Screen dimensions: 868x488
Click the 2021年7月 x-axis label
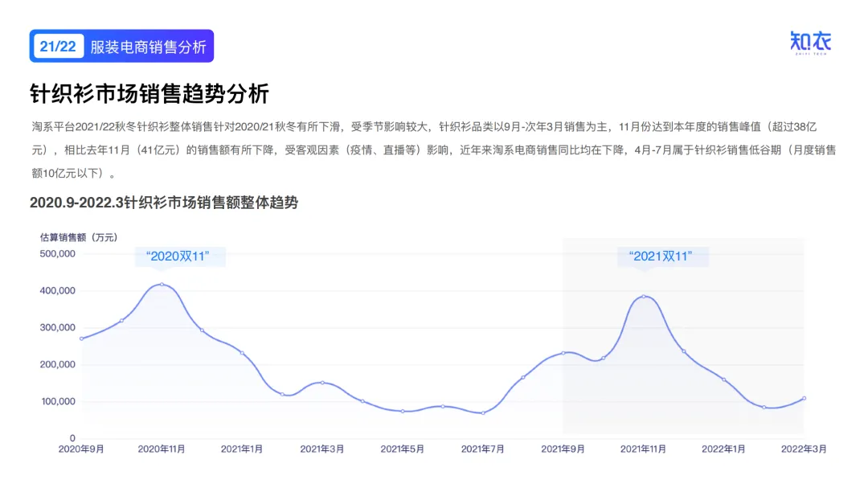click(483, 449)
